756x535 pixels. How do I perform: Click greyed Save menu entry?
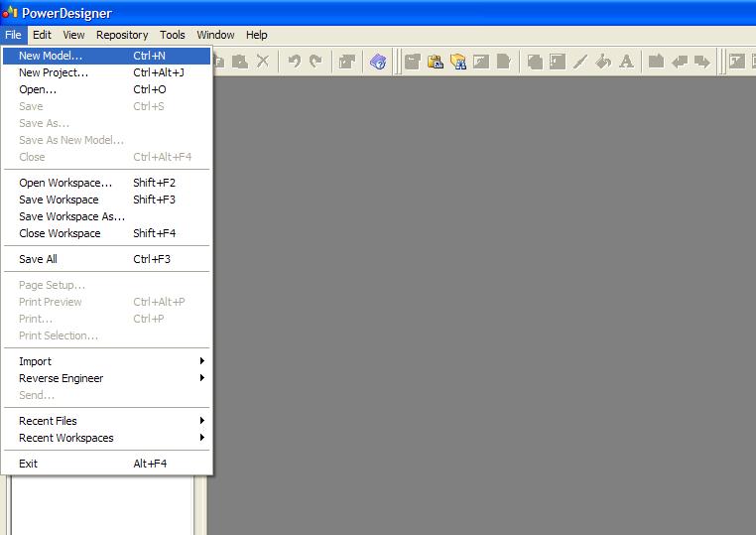[x=106, y=106]
